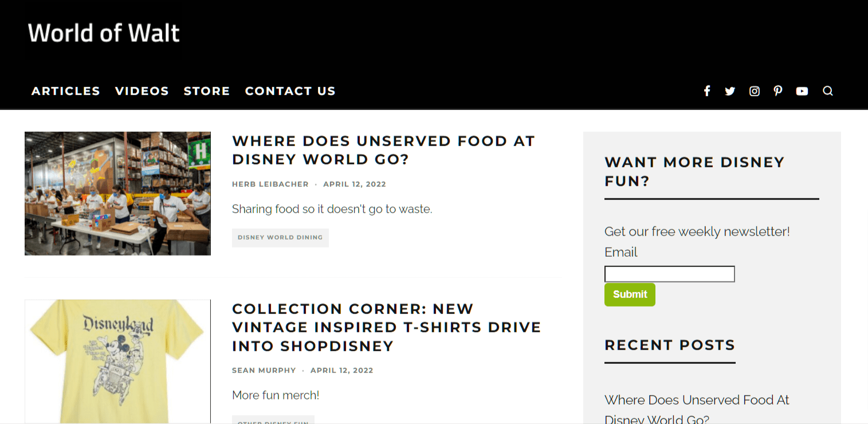This screenshot has height=424, width=868.
Task: Open the Twitter social icon
Action: click(x=730, y=91)
